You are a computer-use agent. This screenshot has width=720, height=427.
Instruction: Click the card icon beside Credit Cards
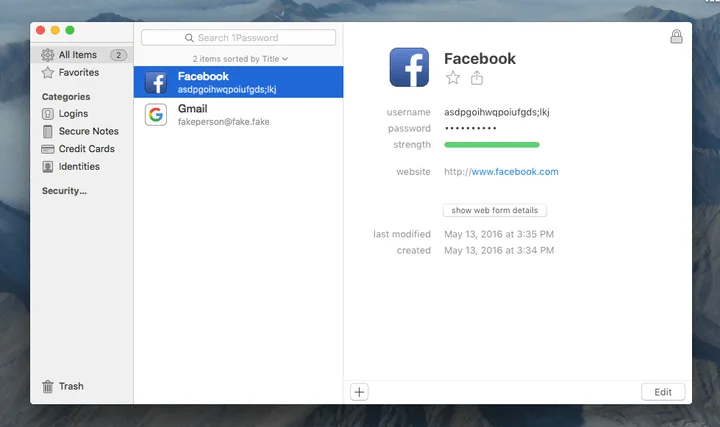pos(48,149)
